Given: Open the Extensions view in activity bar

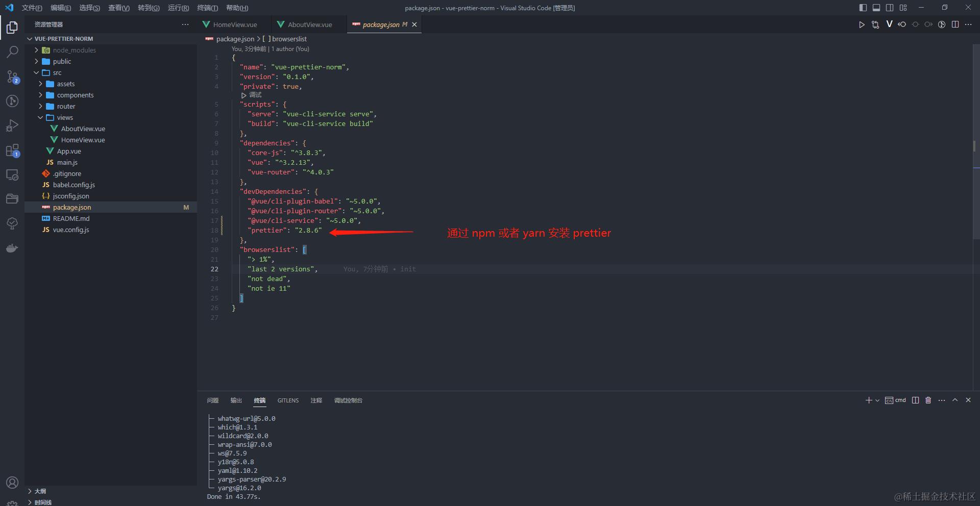Looking at the screenshot, I should pos(12,150).
